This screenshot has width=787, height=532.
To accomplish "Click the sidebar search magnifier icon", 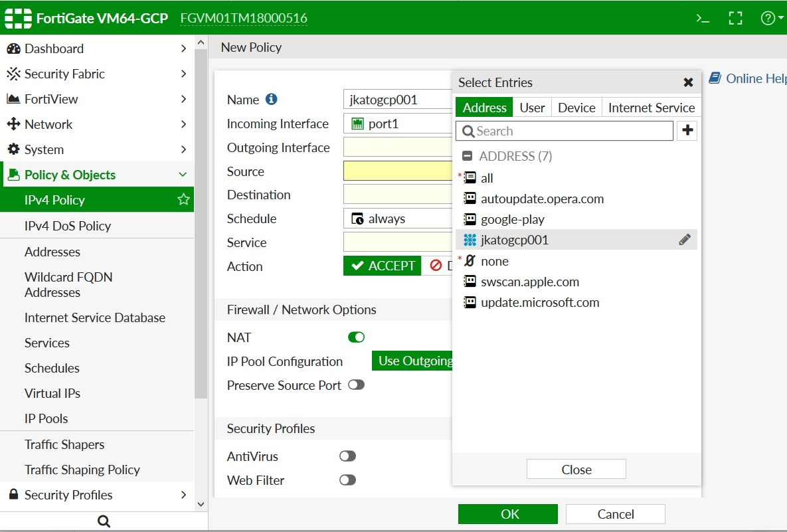I will (x=104, y=521).
